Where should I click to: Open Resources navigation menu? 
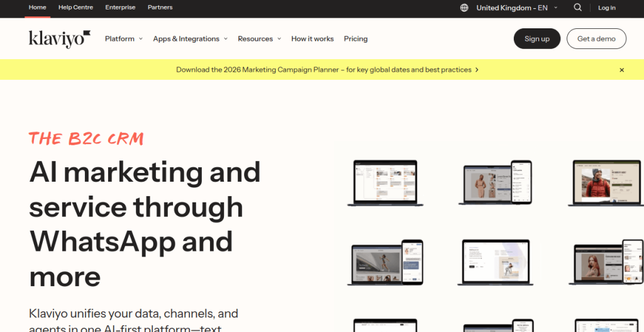coord(255,38)
